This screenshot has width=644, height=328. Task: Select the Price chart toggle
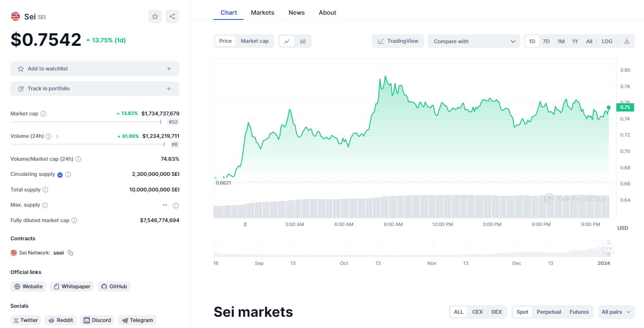click(225, 41)
